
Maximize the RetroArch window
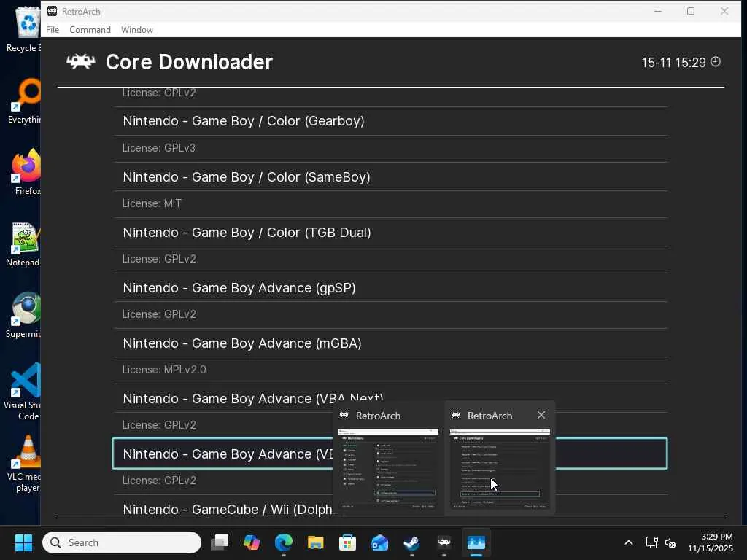[x=691, y=11]
